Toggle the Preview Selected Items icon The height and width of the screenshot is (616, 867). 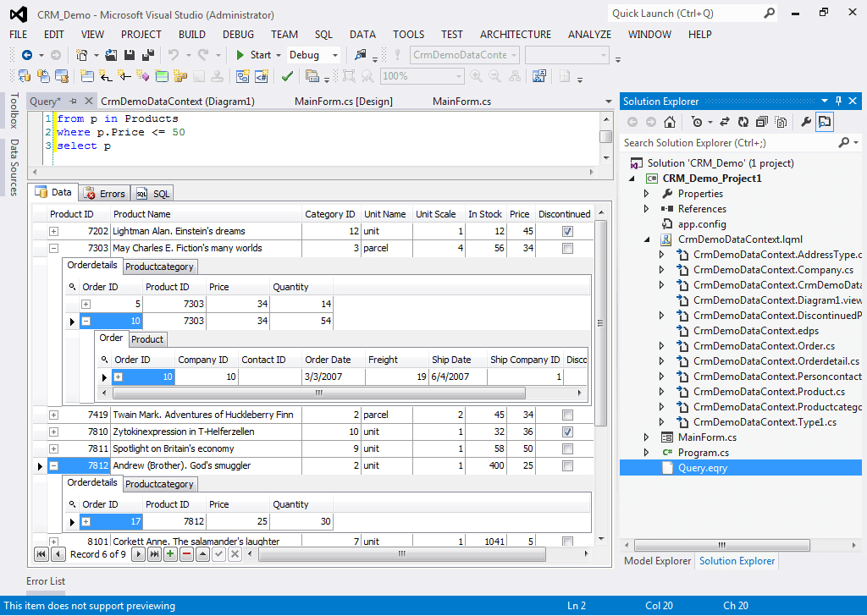tap(825, 122)
